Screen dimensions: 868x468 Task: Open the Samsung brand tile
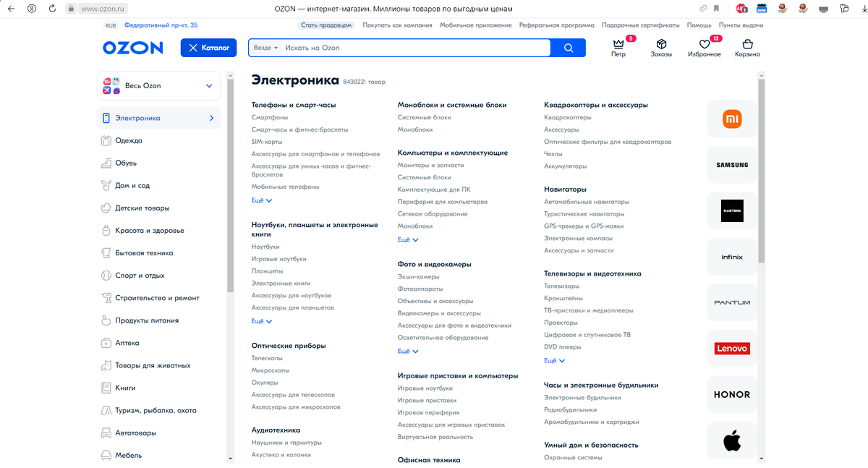click(732, 165)
